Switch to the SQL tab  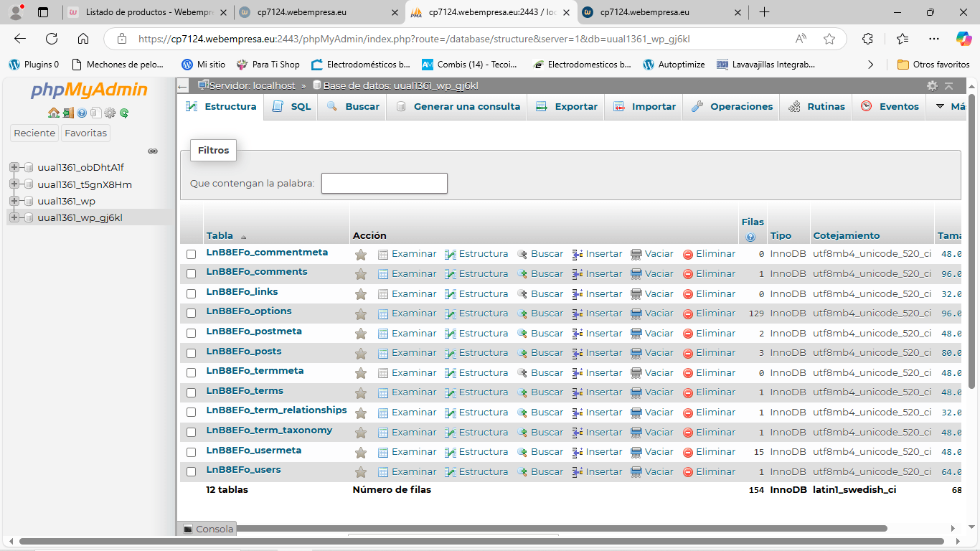click(291, 106)
